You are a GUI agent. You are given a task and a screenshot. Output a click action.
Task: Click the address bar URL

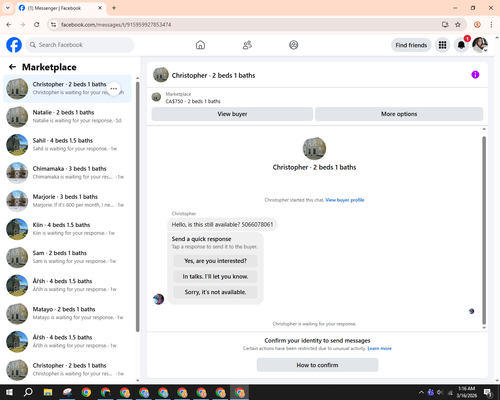coord(116,25)
